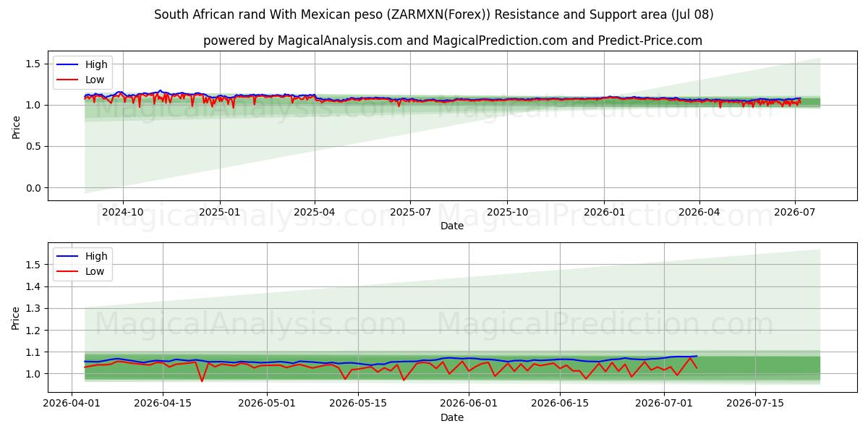The height and width of the screenshot is (434, 868).
Task: Click the 2024-10 x-axis label
Action: tap(123, 212)
